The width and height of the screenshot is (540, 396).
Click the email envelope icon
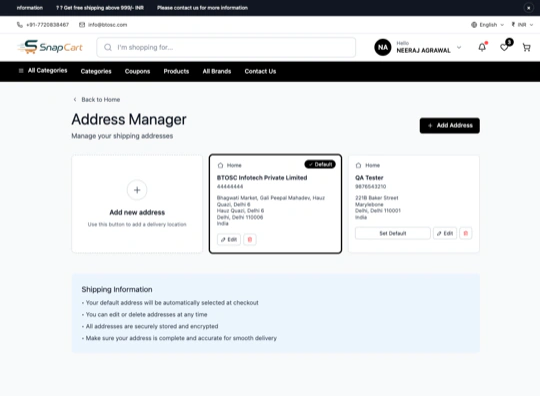(x=82, y=25)
